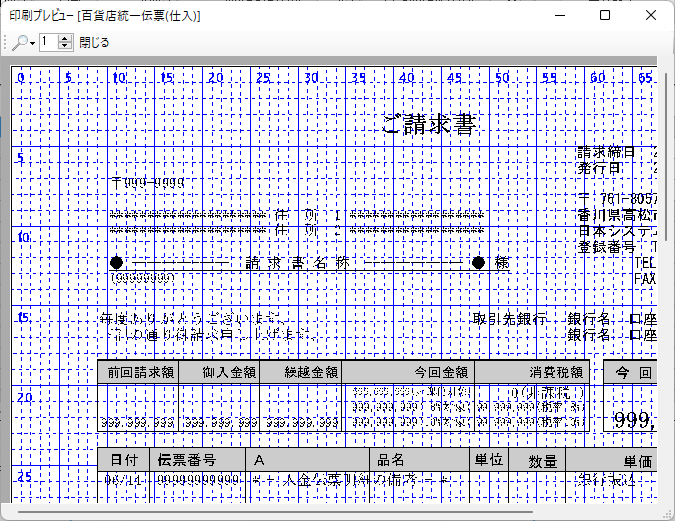
Task: Click the 数量 column header
Action: [537, 460]
